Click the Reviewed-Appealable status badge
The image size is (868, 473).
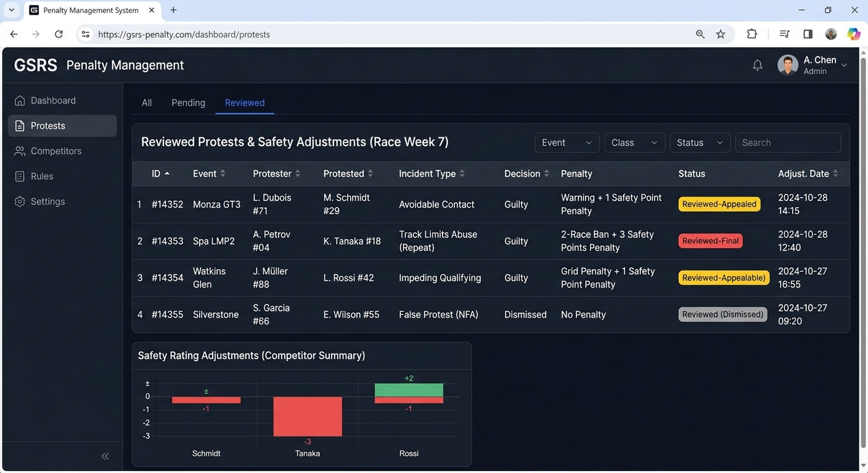tap(724, 278)
